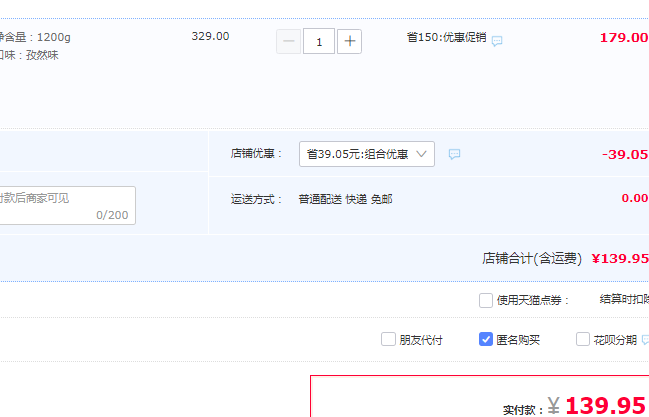Uncheck the 匿名购买 checkbox
649x417 pixels.
(x=486, y=339)
